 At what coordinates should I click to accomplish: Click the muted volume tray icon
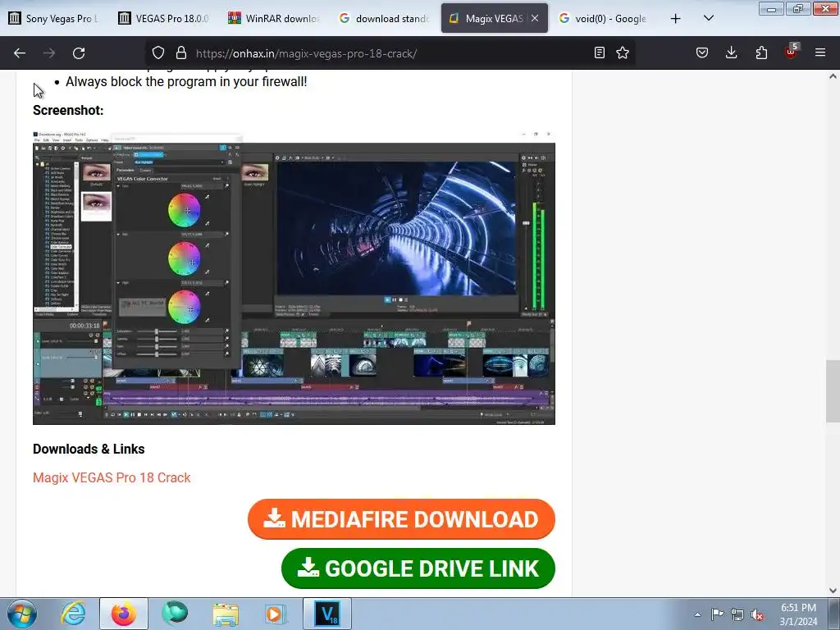(757, 614)
